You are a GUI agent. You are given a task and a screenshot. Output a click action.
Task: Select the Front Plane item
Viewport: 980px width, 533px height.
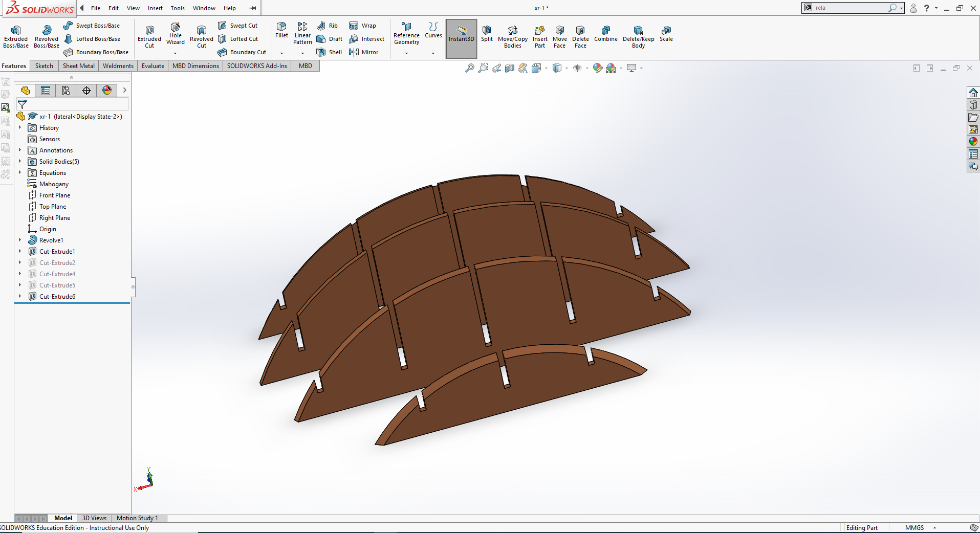click(49, 195)
